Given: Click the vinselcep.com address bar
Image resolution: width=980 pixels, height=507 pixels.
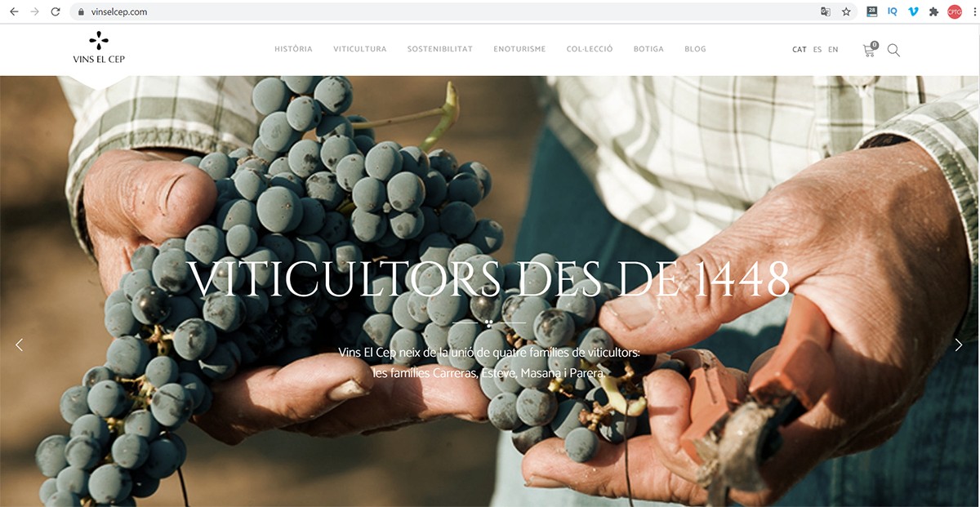Looking at the screenshot, I should [x=441, y=11].
